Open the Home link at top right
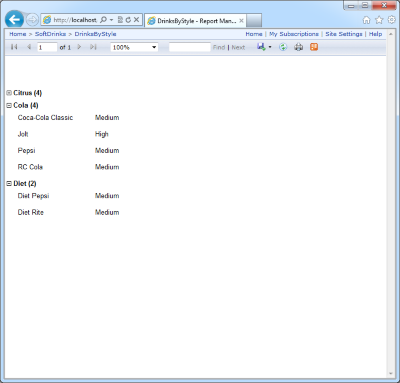 pyautogui.click(x=254, y=34)
